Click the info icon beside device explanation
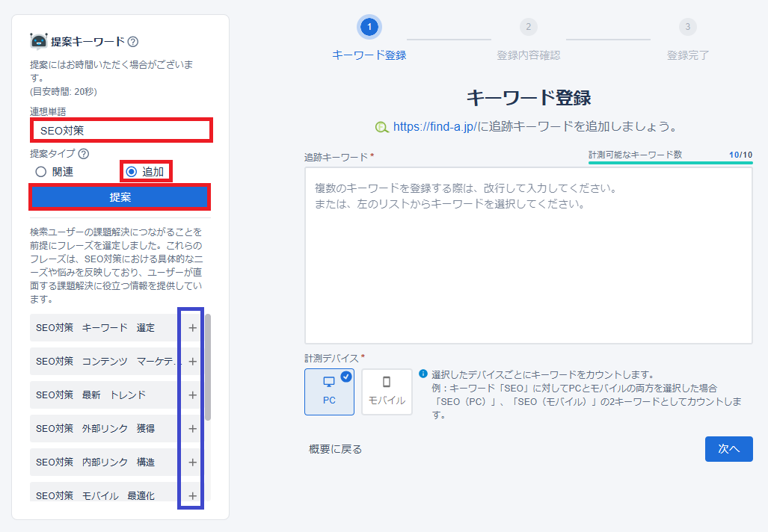This screenshot has width=768, height=532. point(423,374)
